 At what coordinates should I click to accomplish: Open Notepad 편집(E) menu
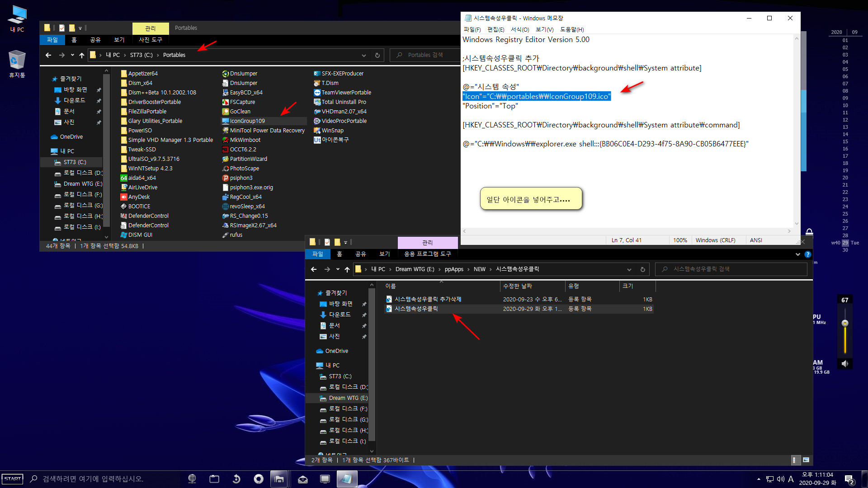coord(495,29)
